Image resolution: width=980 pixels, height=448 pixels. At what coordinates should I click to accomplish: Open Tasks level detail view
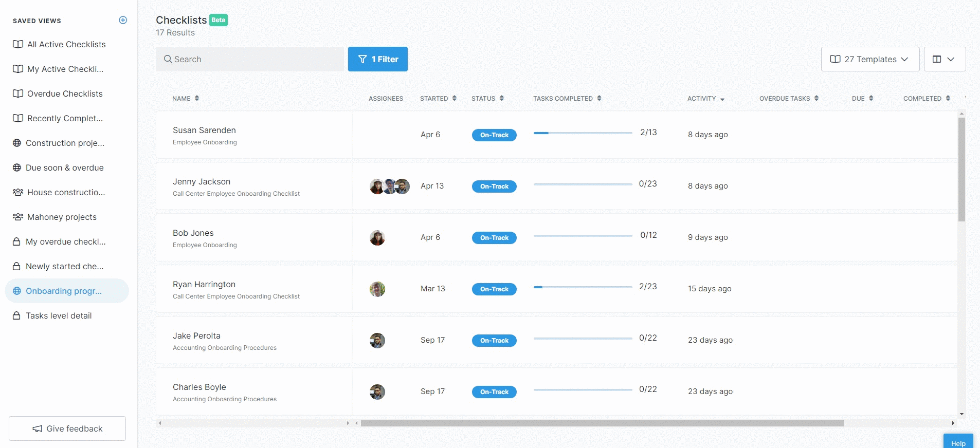[x=59, y=315]
